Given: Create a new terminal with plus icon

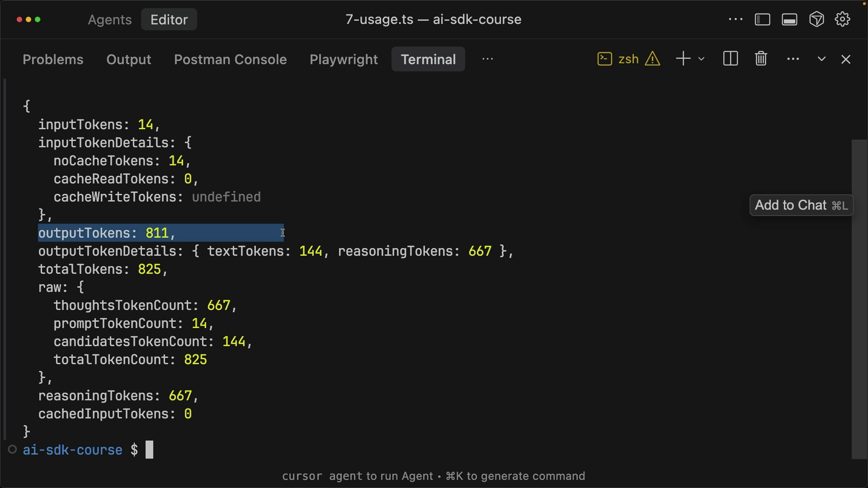Looking at the screenshot, I should pos(683,59).
